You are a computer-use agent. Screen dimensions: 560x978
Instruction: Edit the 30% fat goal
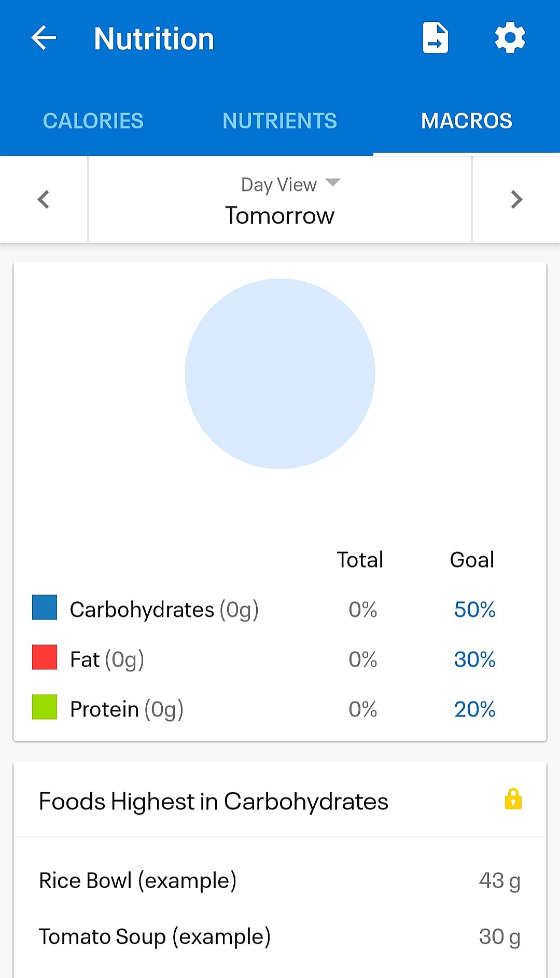click(x=474, y=659)
